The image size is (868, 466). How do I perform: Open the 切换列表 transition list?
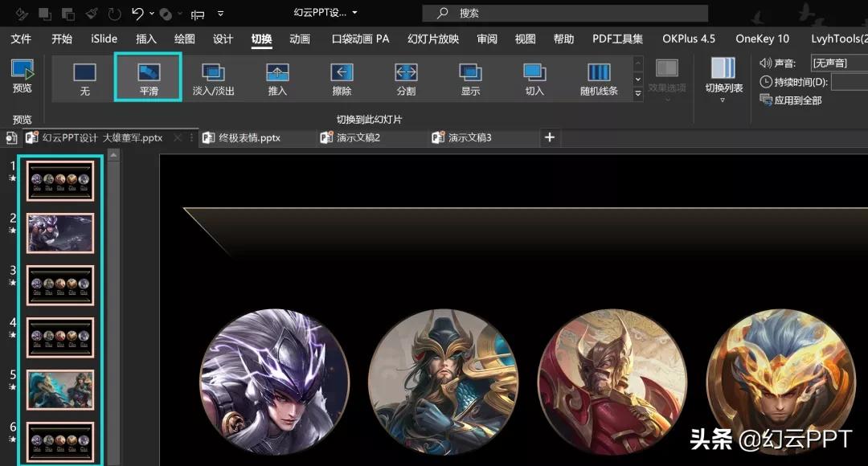pos(723,80)
